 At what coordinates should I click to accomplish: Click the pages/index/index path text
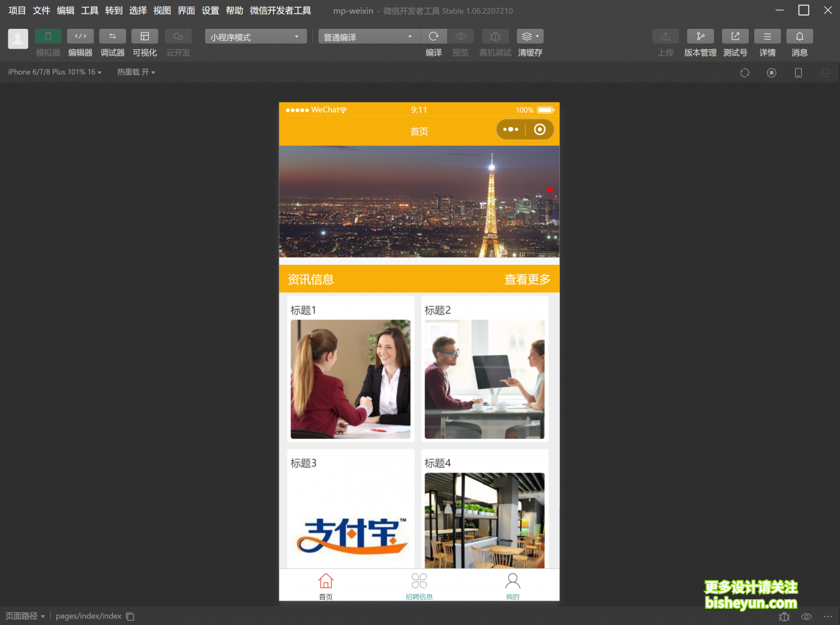click(88, 616)
